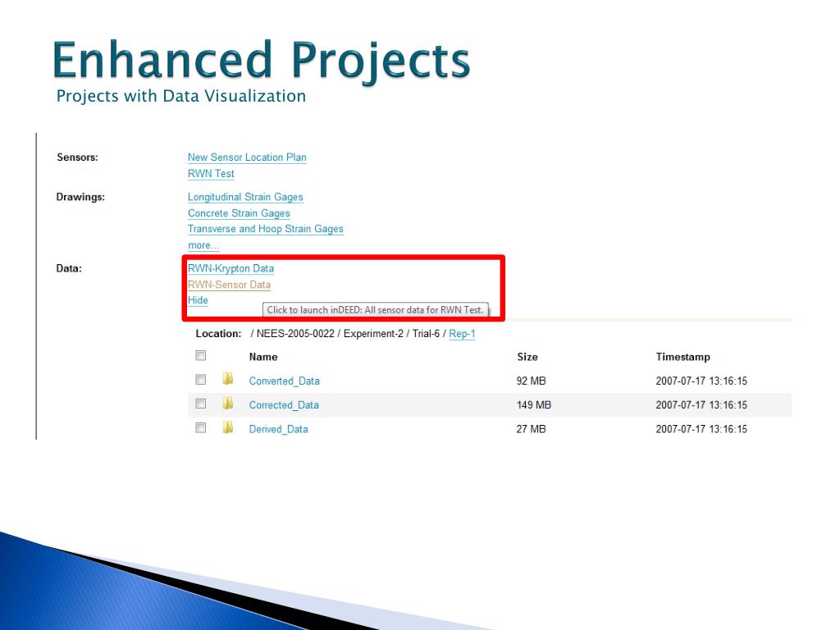Click the Derived_Data row timestamp
This screenshot has height=630, width=840.
tap(701, 429)
